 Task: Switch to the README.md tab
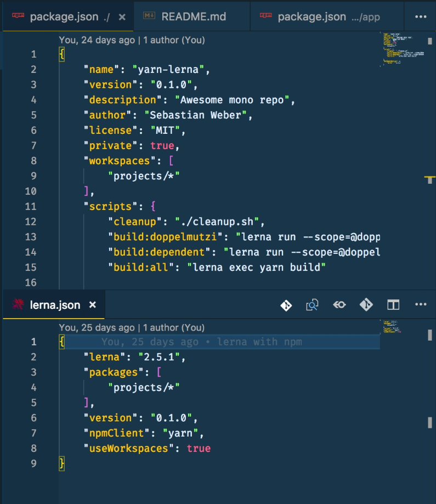click(x=191, y=16)
